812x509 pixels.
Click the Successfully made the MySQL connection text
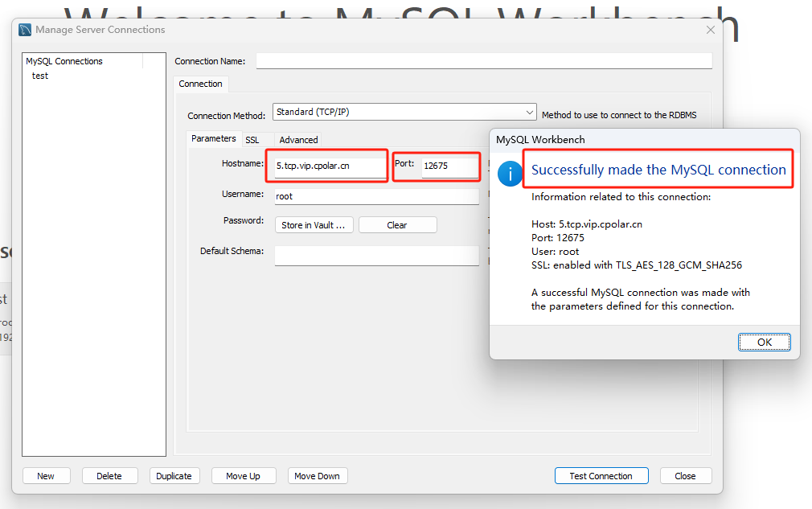point(658,170)
